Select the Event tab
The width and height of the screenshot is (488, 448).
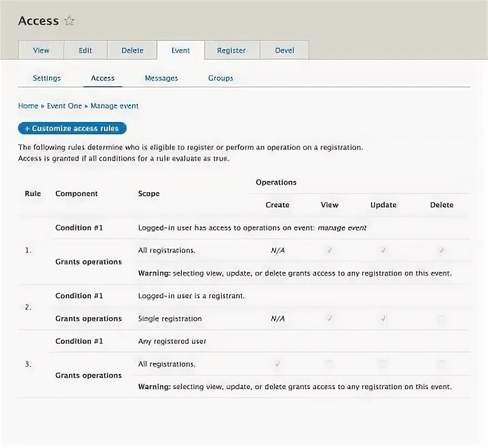[181, 50]
